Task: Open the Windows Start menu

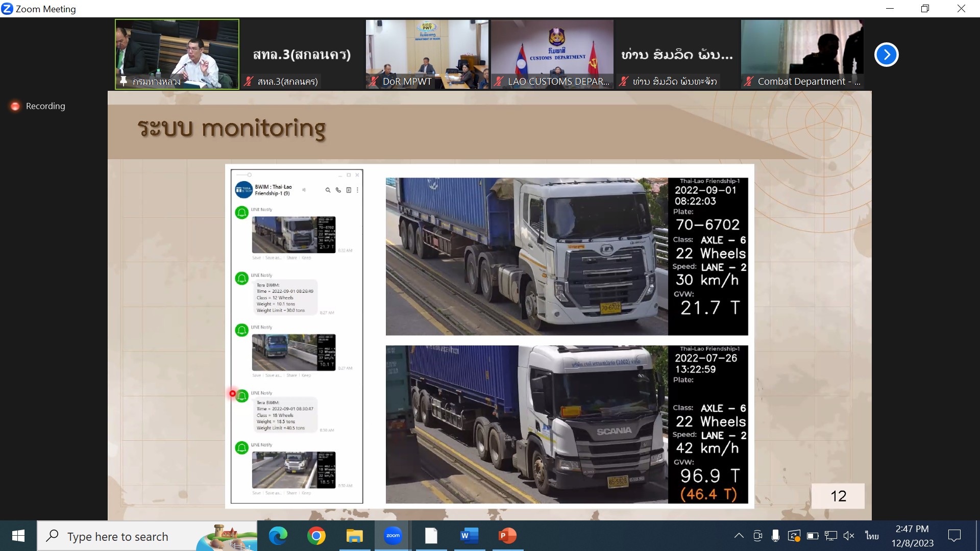Action: [x=18, y=536]
